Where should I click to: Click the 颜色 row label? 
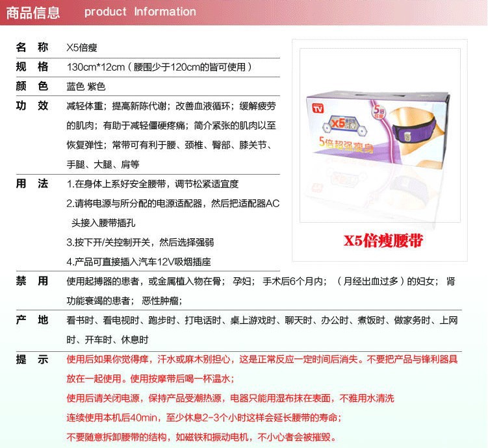(x=32, y=86)
